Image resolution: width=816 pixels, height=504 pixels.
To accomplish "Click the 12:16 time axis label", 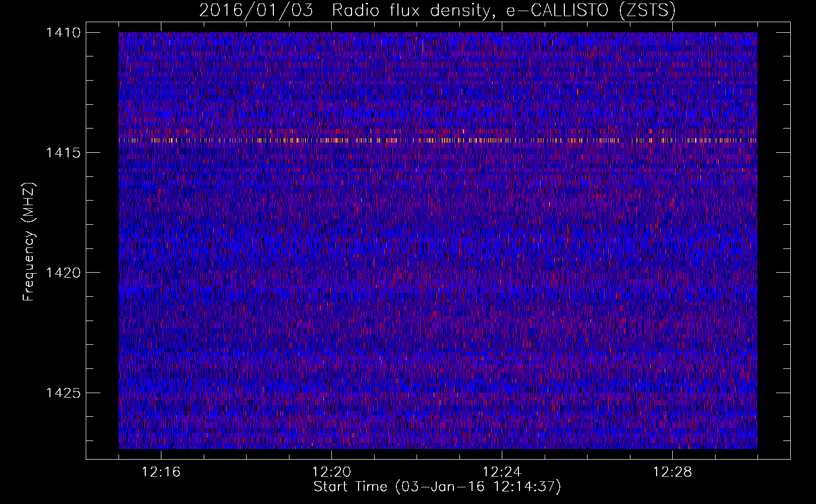I will pyautogui.click(x=161, y=472).
